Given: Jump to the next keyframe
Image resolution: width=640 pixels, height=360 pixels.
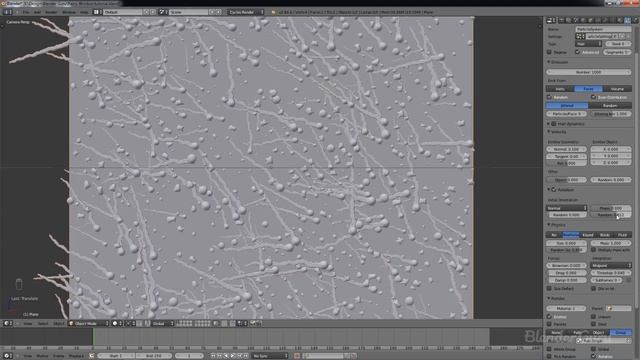Looking at the screenshot, I should tap(240, 356).
